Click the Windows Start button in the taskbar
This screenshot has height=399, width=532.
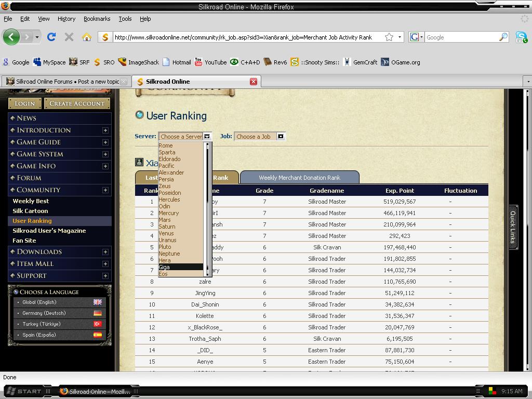tap(28, 391)
